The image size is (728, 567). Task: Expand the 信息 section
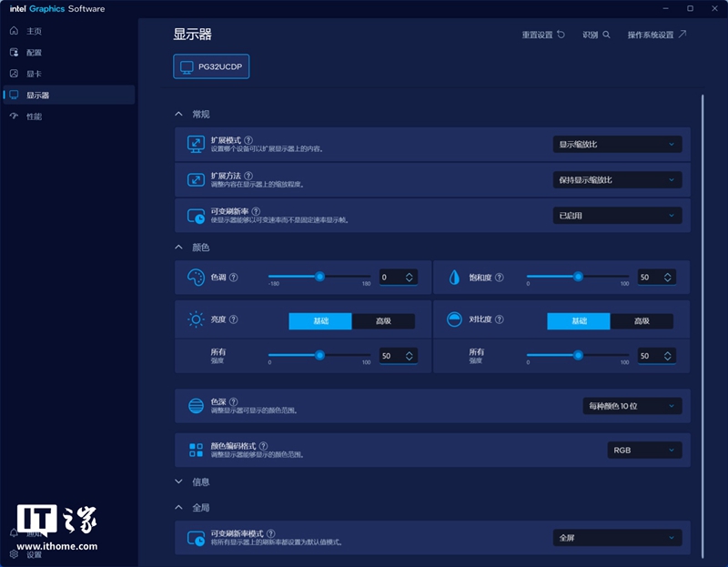(178, 481)
